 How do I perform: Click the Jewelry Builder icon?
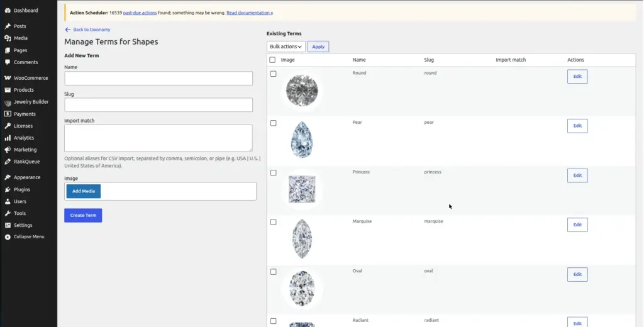(x=8, y=102)
